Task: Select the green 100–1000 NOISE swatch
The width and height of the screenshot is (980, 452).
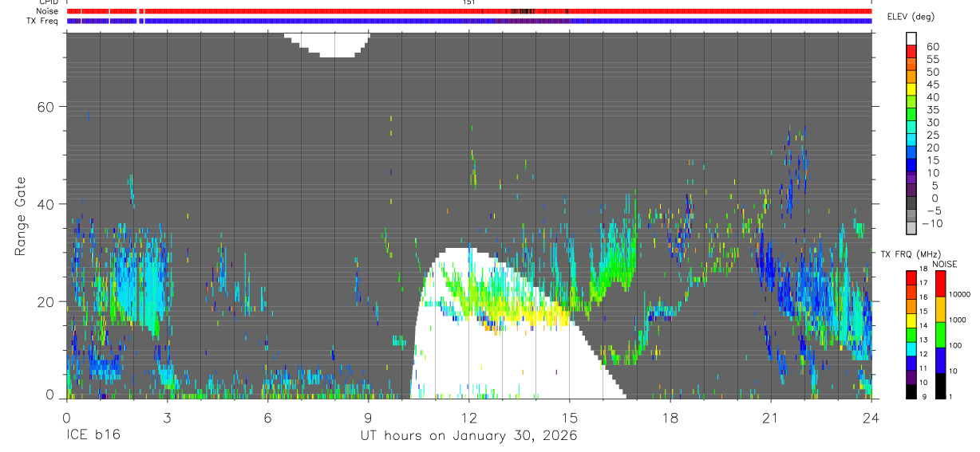Action: coord(940,335)
